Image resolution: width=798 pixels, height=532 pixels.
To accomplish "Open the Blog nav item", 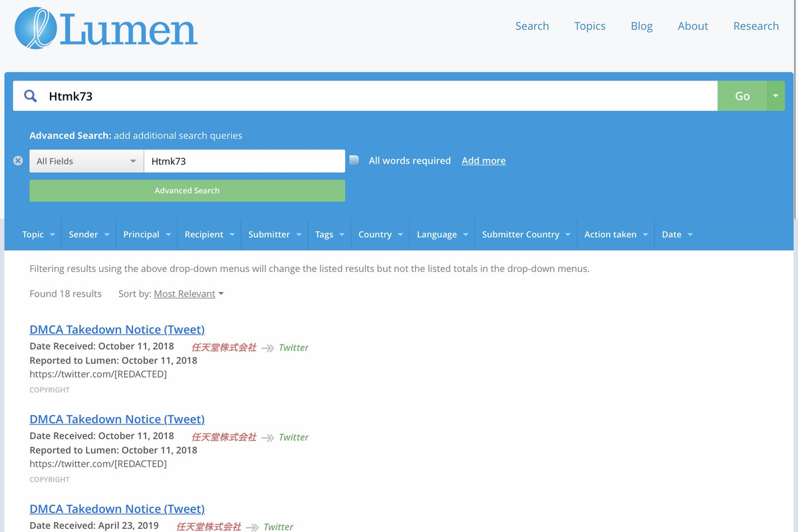I will [642, 26].
